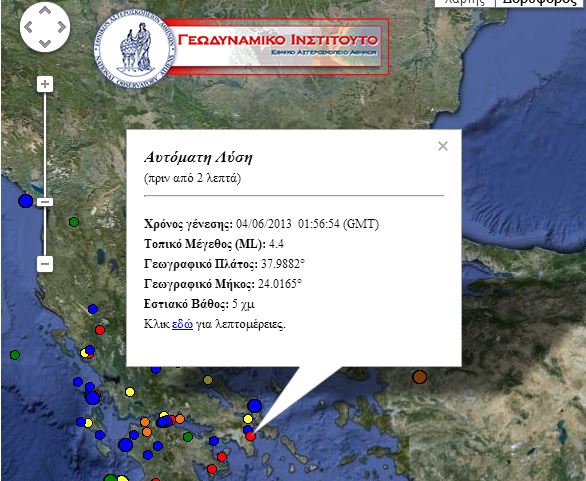Select the lower of the two southernmost red markers
Image resolution: width=586 pixels, height=481 pixels.
(212, 469)
